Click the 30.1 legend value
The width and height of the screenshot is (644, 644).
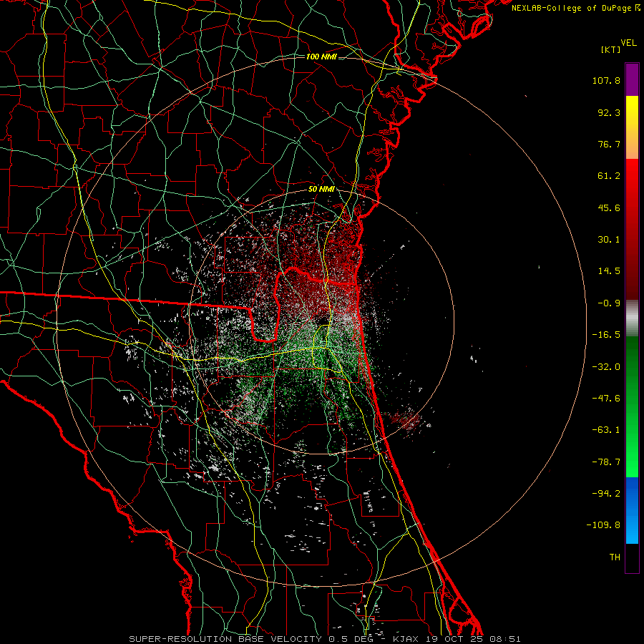click(x=609, y=240)
